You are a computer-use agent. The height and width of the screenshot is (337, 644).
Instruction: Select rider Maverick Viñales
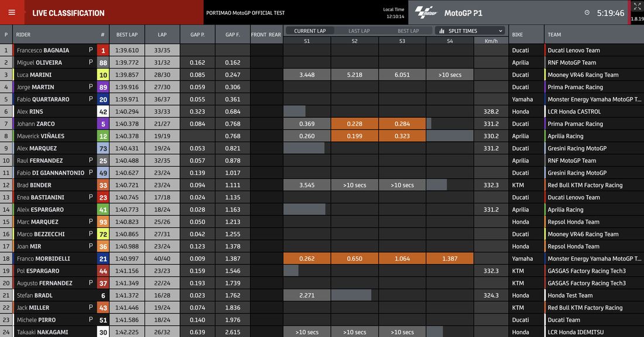click(40, 136)
